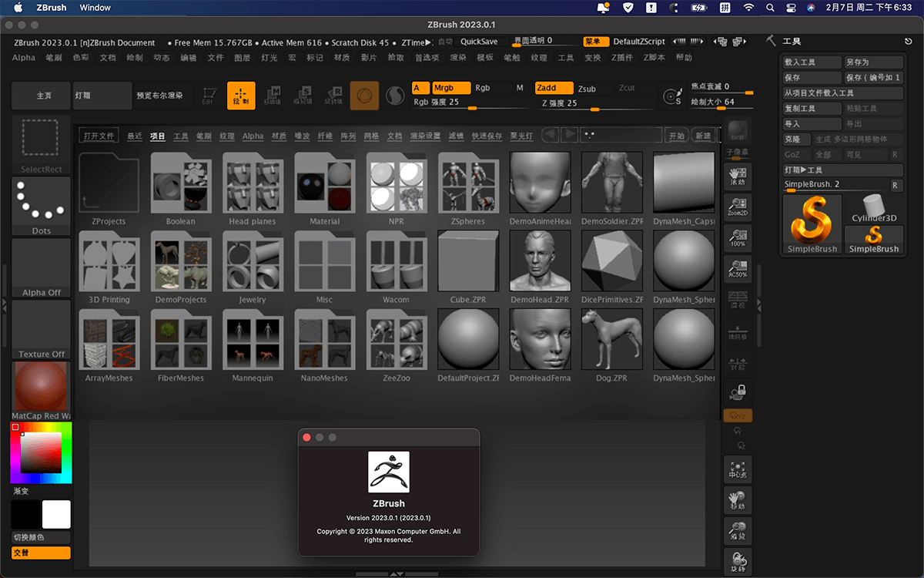This screenshot has height=578, width=924.
Task: Click the Sculptris Pro mode icon
Action: (395, 96)
